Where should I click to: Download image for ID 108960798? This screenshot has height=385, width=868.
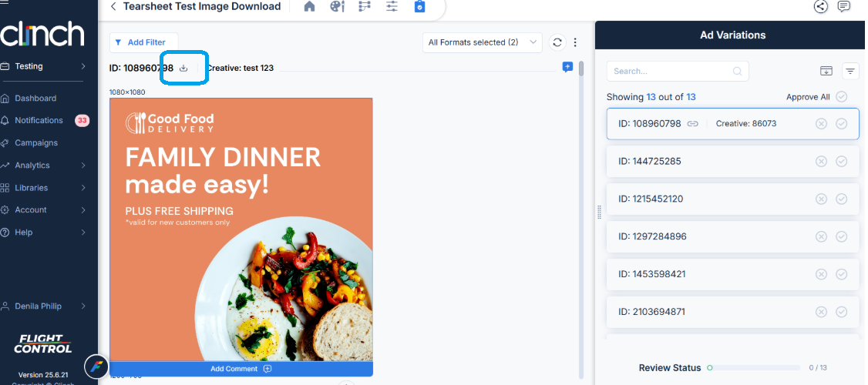[183, 68]
